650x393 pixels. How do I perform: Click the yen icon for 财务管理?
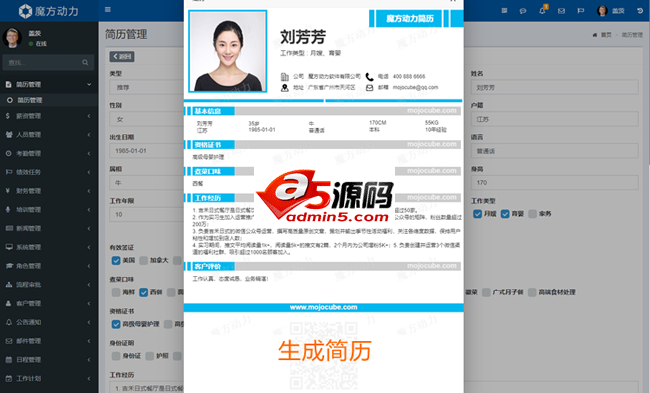click(x=8, y=191)
